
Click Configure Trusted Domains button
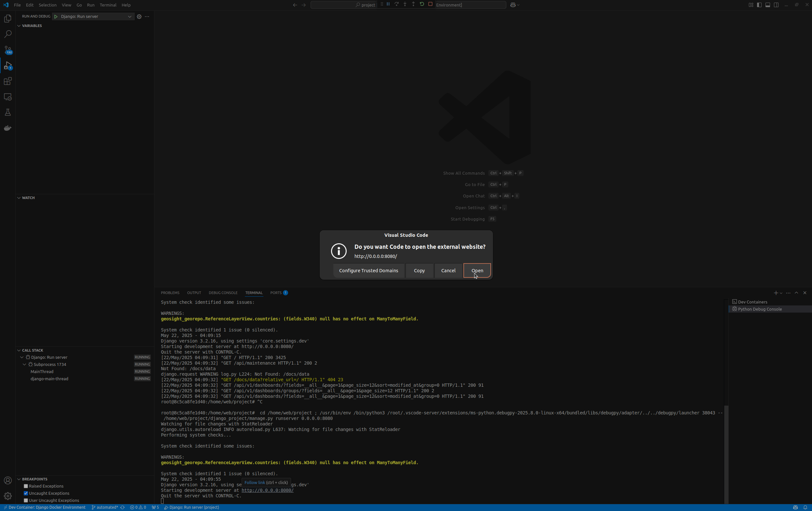(x=368, y=271)
